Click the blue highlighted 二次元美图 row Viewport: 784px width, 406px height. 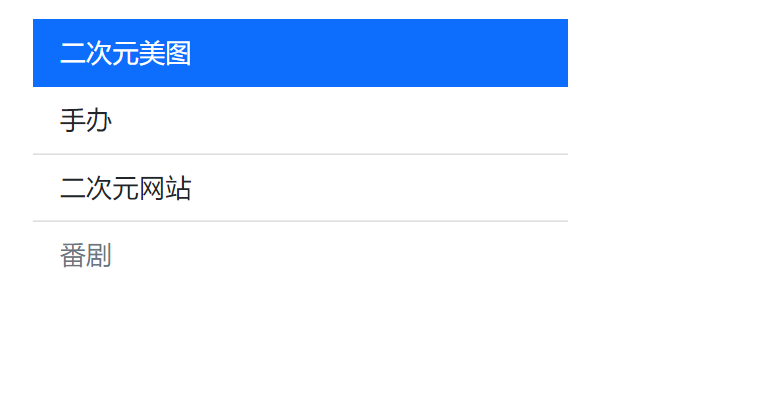300,53
